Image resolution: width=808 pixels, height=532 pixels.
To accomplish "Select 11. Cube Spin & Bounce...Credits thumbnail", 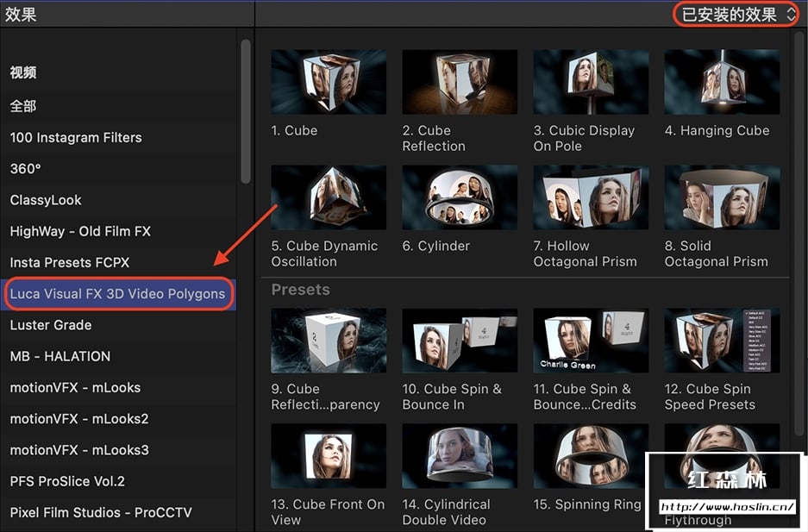I will [x=591, y=341].
